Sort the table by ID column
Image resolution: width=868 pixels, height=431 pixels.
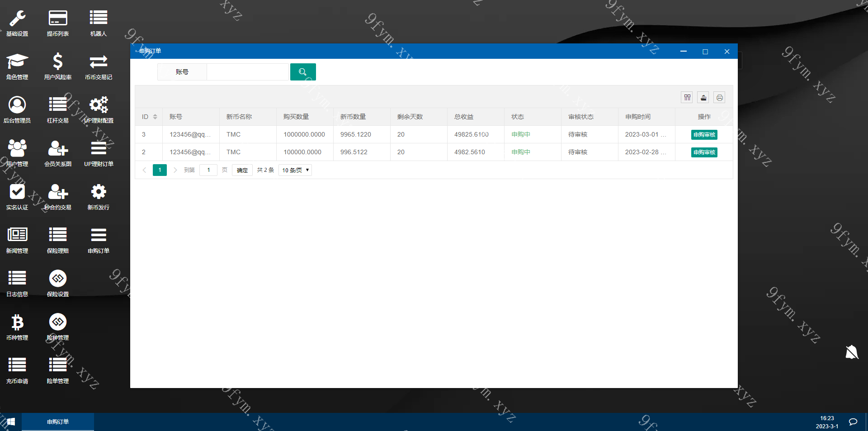(x=155, y=117)
